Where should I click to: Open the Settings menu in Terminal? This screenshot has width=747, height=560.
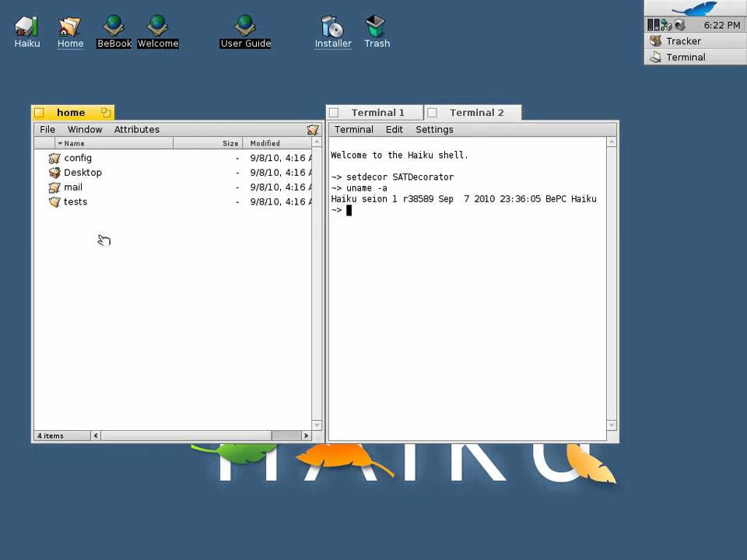coord(434,130)
